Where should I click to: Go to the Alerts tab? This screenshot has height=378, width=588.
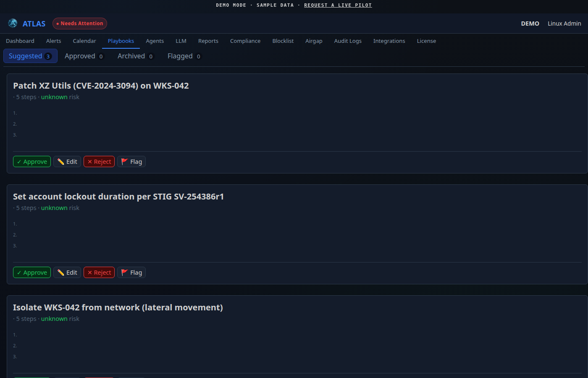coord(54,41)
